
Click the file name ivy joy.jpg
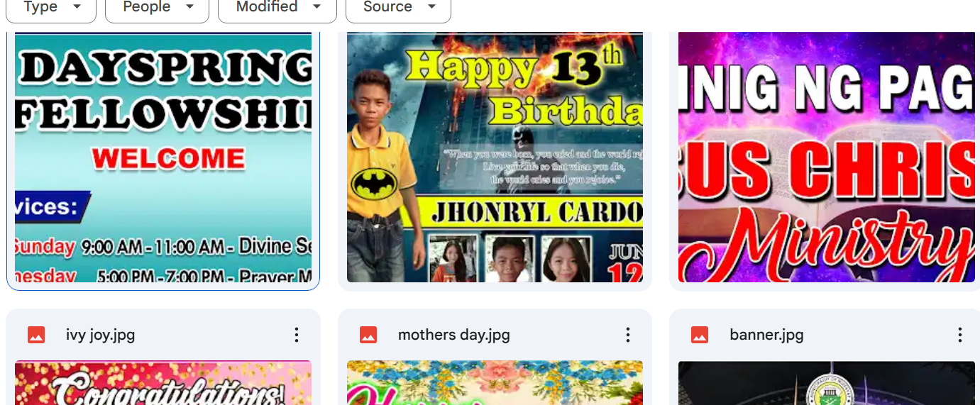click(100, 335)
